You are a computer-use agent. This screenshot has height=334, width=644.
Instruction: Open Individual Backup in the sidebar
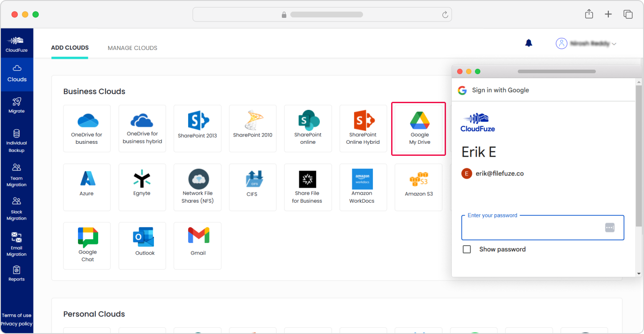17,141
